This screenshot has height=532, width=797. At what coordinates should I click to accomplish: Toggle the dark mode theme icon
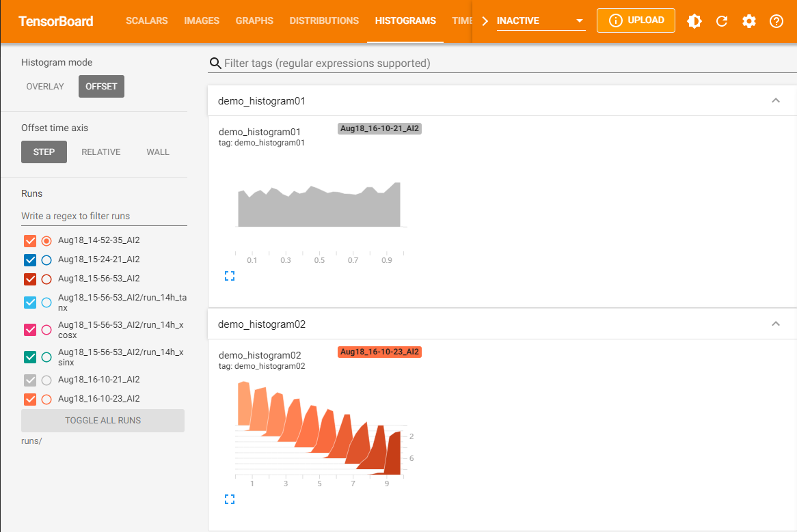694,21
